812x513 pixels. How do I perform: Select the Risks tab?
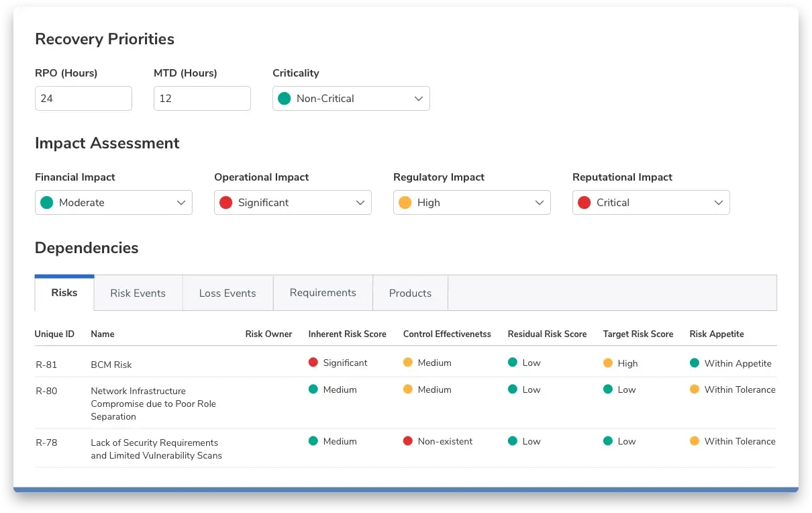click(x=64, y=293)
